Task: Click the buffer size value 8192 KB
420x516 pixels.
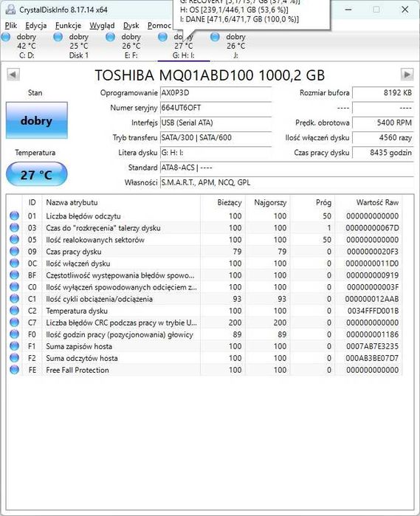Action: pyautogui.click(x=383, y=93)
